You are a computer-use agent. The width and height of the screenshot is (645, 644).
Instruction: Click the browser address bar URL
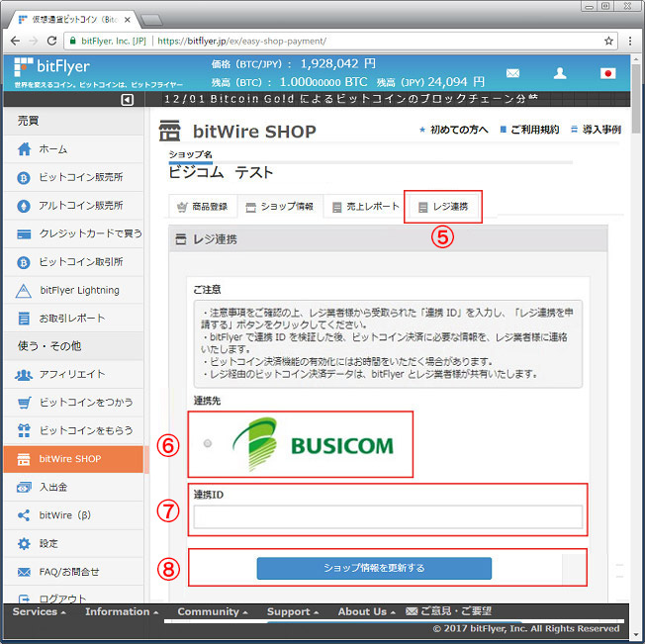241,41
